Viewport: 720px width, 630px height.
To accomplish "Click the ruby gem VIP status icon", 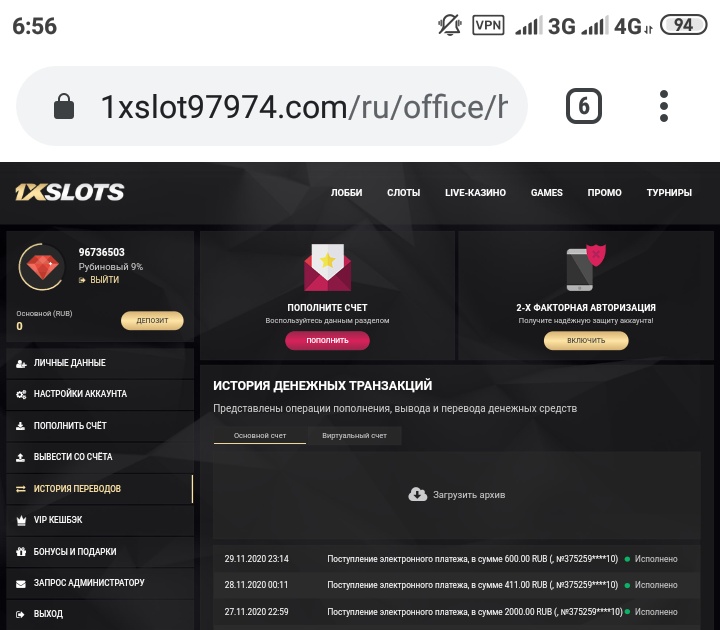I will pyautogui.click(x=42, y=267).
